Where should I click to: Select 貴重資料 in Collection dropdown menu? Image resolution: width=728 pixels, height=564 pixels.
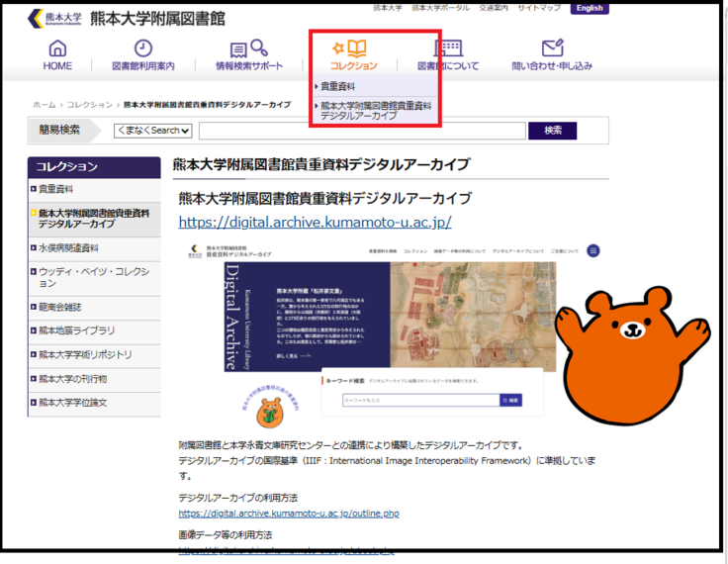(x=338, y=87)
